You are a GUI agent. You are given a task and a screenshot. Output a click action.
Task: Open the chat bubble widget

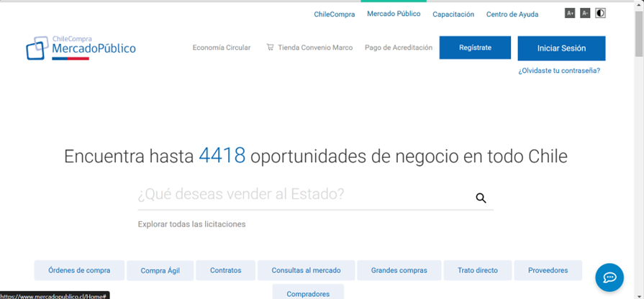tap(609, 277)
